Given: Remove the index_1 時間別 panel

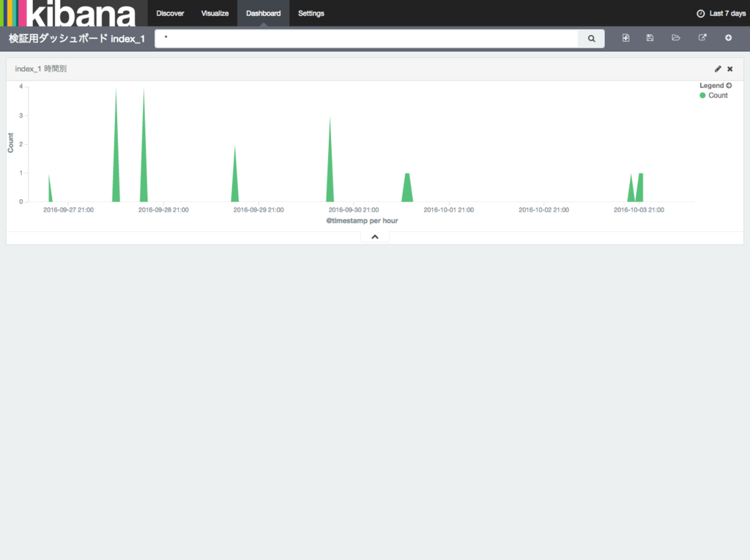Looking at the screenshot, I should pyautogui.click(x=730, y=69).
